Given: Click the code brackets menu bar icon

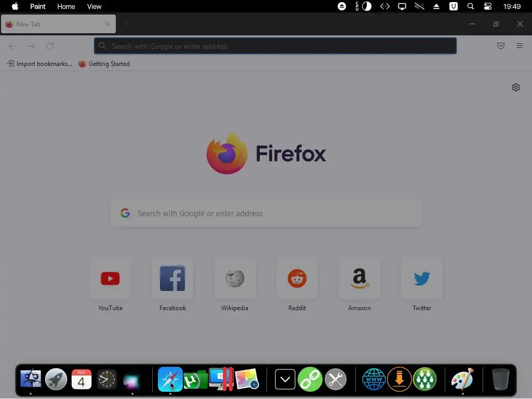Looking at the screenshot, I should pos(385,6).
